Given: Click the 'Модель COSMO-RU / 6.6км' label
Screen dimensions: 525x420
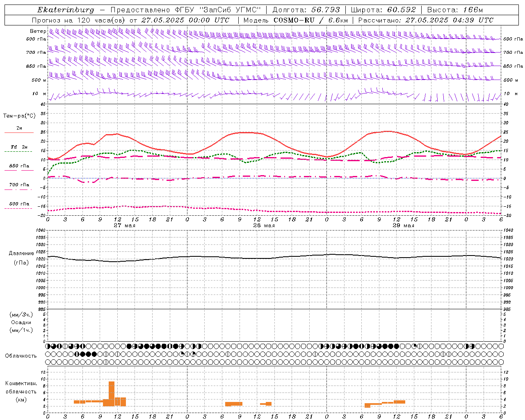Looking at the screenshot, I should 296,20.
